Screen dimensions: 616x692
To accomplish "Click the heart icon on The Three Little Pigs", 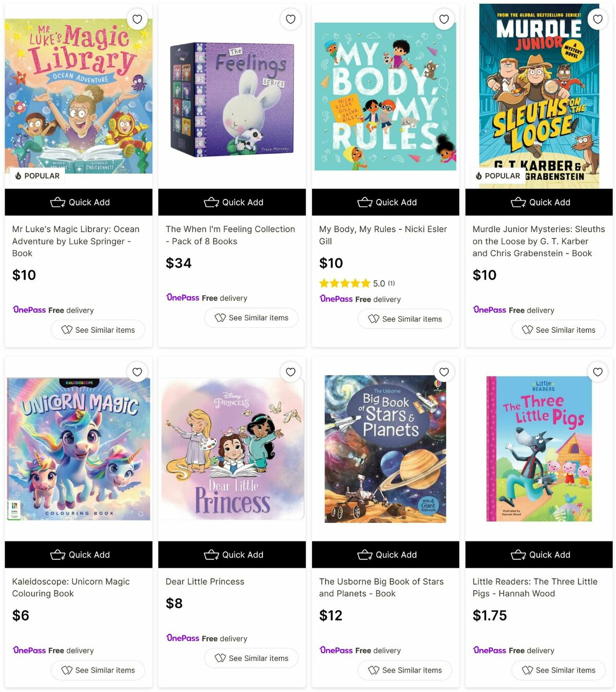I will coord(597,372).
